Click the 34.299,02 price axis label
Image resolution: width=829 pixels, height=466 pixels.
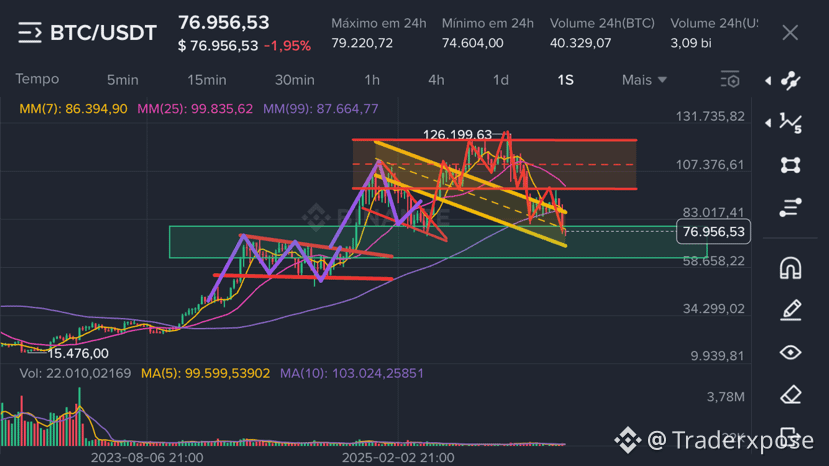pyautogui.click(x=714, y=308)
